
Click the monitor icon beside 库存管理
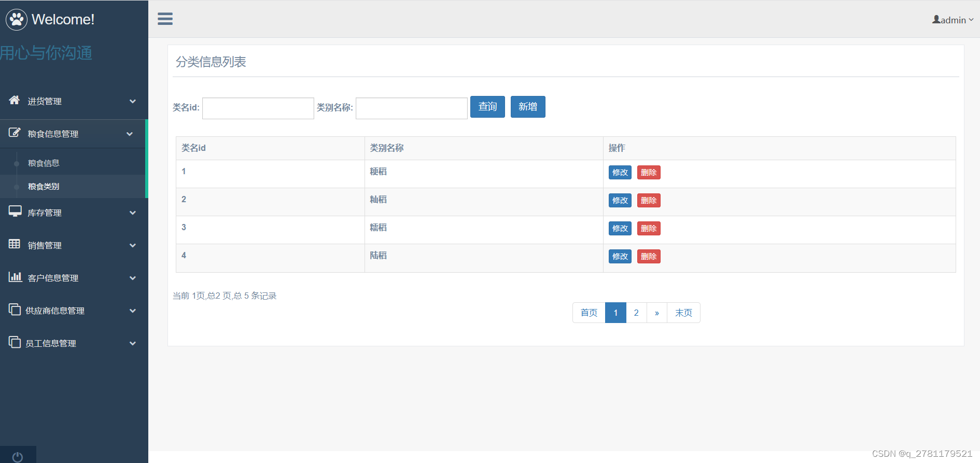click(15, 212)
